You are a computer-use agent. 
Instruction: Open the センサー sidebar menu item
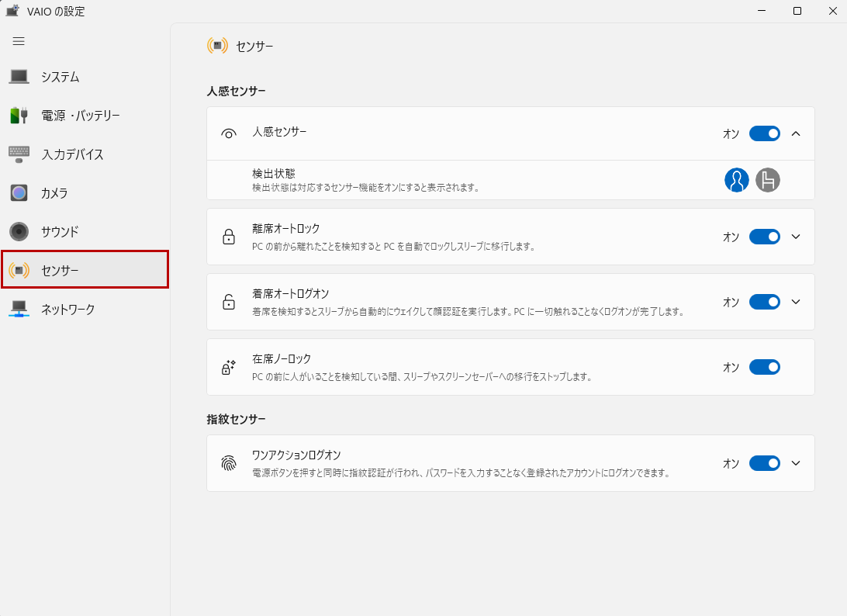click(x=85, y=270)
